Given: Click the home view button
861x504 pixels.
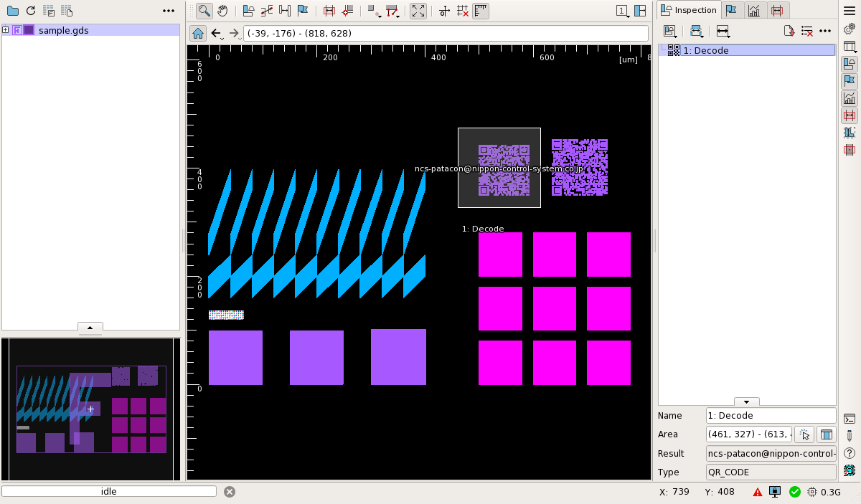Looking at the screenshot, I should point(198,33).
